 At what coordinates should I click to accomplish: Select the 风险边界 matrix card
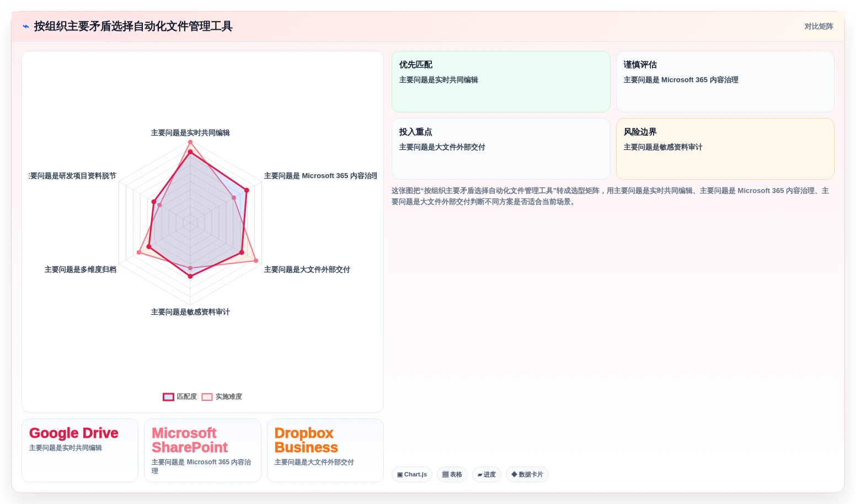click(x=725, y=149)
